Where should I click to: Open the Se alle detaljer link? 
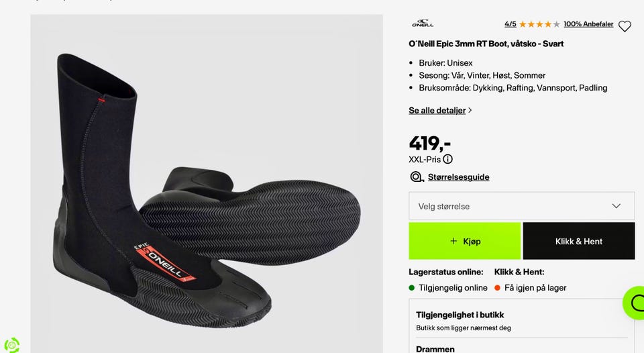click(x=437, y=110)
